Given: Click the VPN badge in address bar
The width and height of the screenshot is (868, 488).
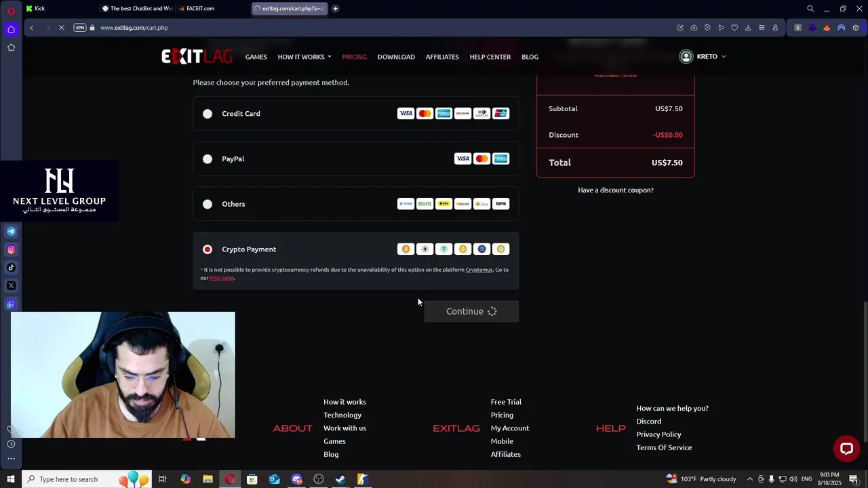Looking at the screenshot, I should tap(80, 28).
